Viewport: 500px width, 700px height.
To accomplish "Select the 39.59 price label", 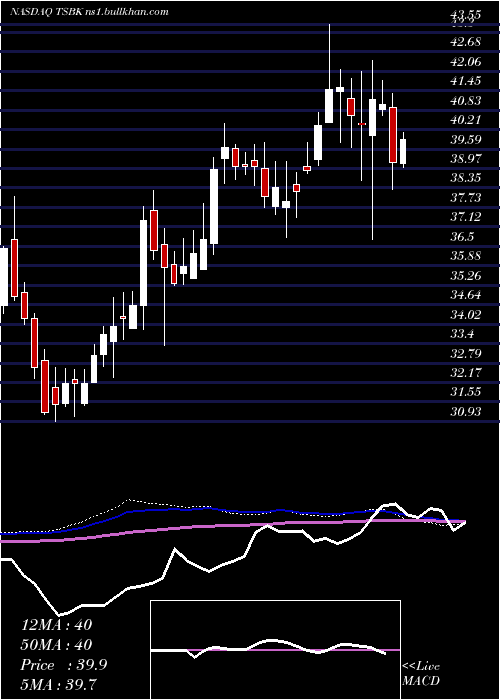I will [x=465, y=139].
